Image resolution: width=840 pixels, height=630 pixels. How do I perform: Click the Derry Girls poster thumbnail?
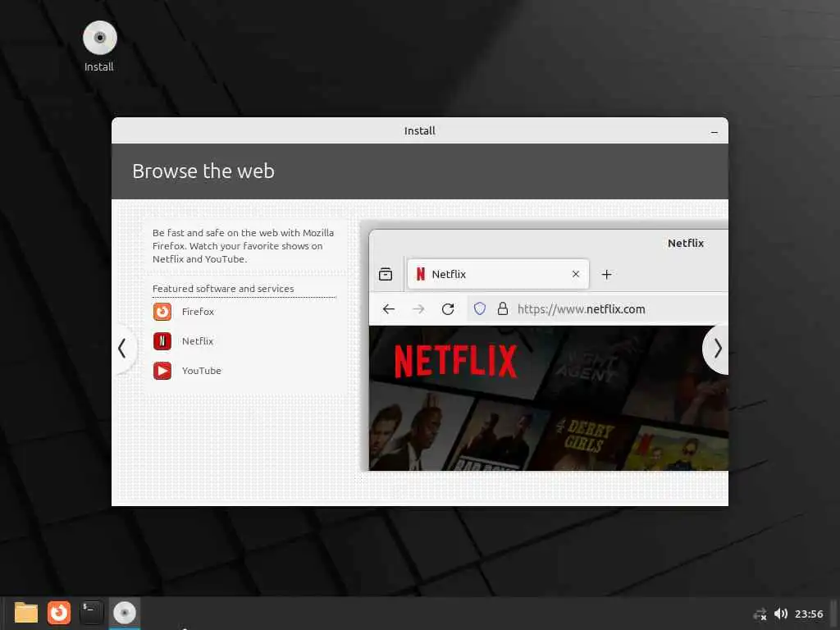click(584, 440)
